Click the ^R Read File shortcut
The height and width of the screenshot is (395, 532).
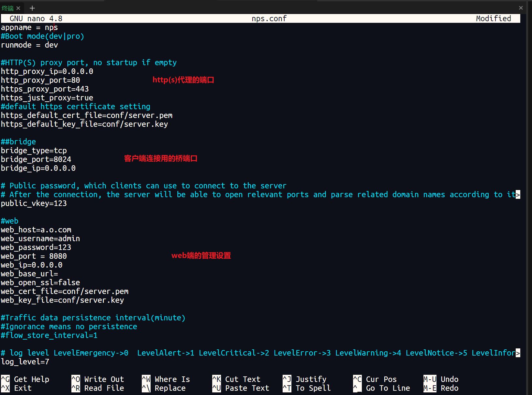[x=97, y=388]
